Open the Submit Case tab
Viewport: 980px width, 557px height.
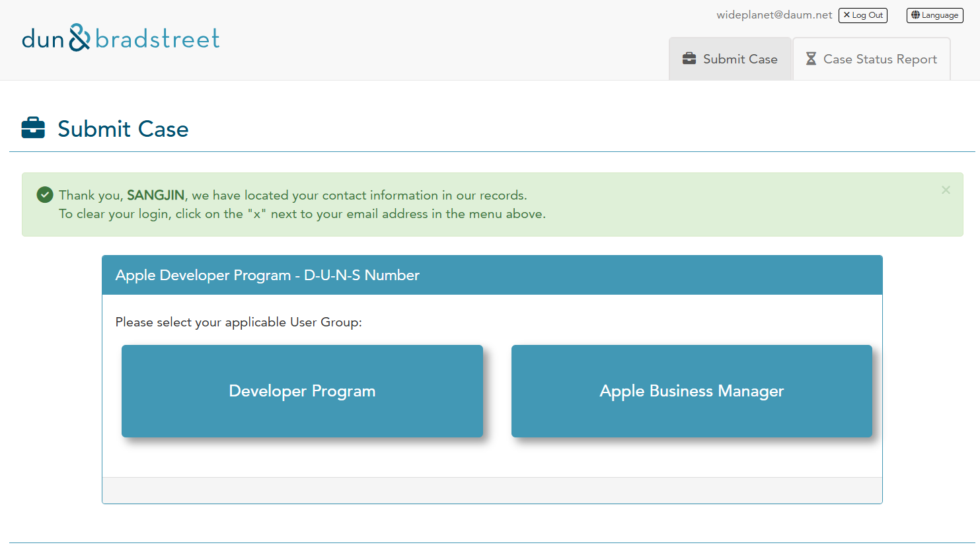(730, 59)
